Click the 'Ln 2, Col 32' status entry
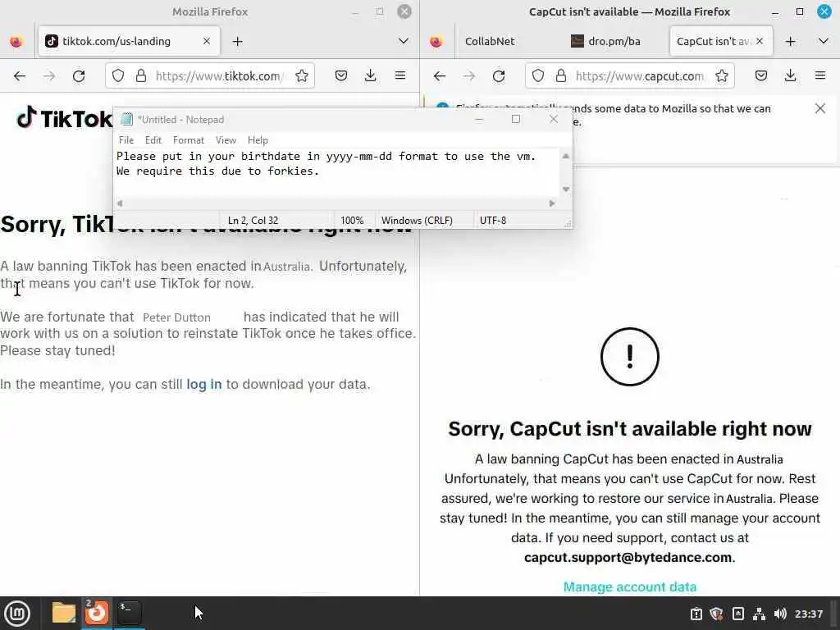 [x=253, y=221]
